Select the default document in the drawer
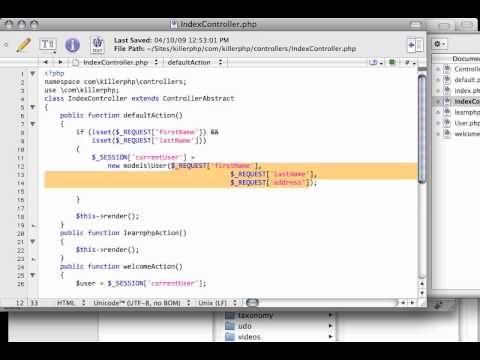The image size is (480, 360). [x=467, y=80]
